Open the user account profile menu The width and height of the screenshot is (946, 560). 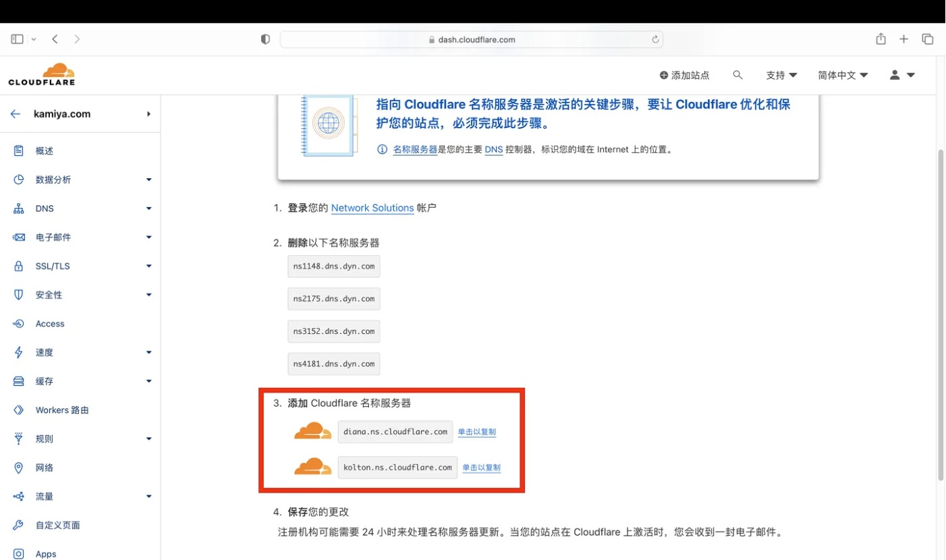901,75
